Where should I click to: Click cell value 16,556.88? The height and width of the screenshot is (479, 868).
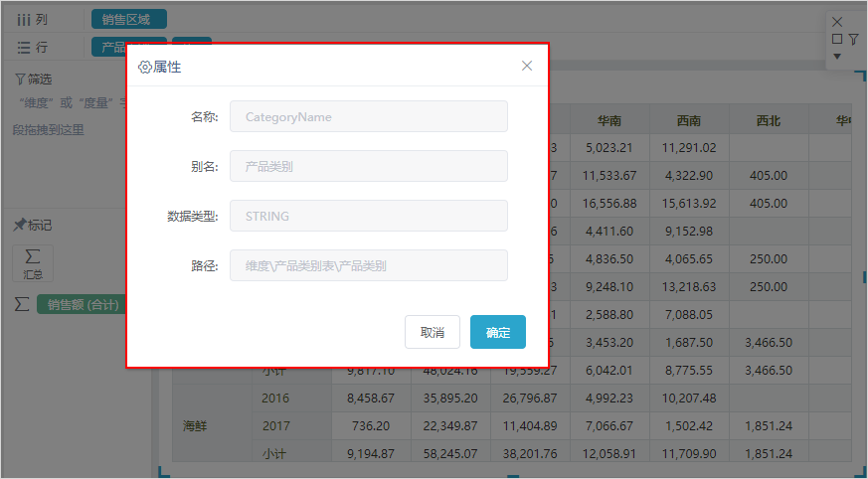coord(609,203)
